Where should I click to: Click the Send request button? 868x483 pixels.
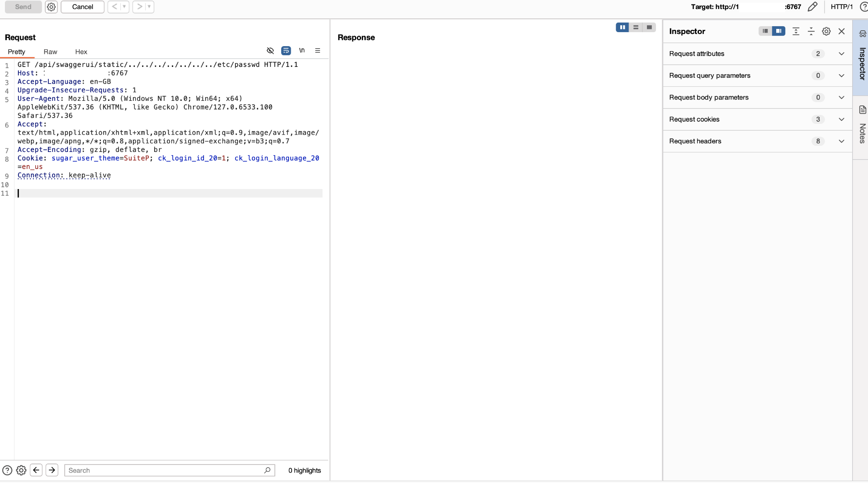[x=23, y=7]
